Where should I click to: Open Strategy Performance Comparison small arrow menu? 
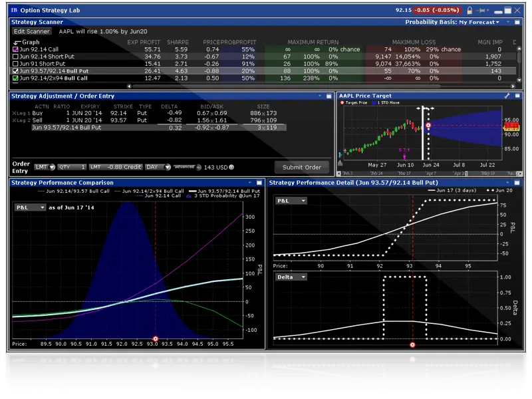tap(250, 183)
